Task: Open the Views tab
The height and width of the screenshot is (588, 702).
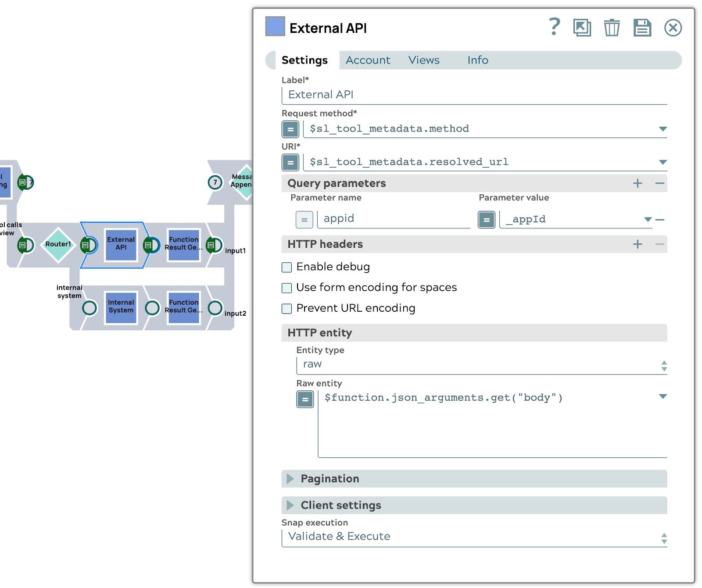Action: (x=423, y=60)
